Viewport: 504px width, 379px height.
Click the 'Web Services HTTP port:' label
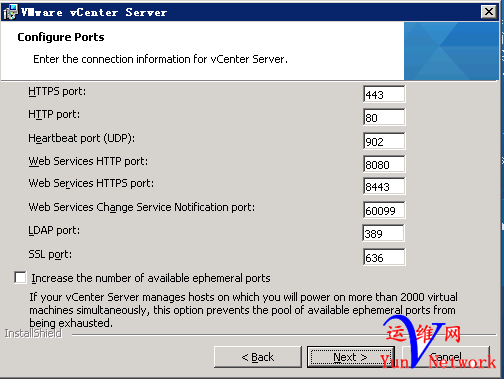(88, 161)
